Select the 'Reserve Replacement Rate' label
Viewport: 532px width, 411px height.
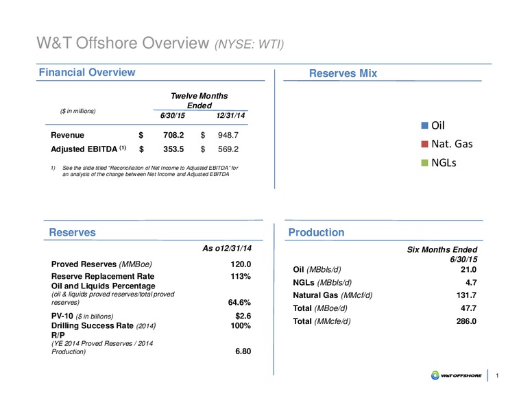[x=103, y=276]
